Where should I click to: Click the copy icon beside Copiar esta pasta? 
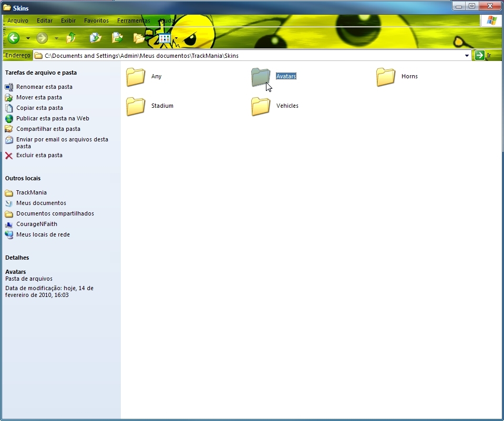[x=9, y=108]
